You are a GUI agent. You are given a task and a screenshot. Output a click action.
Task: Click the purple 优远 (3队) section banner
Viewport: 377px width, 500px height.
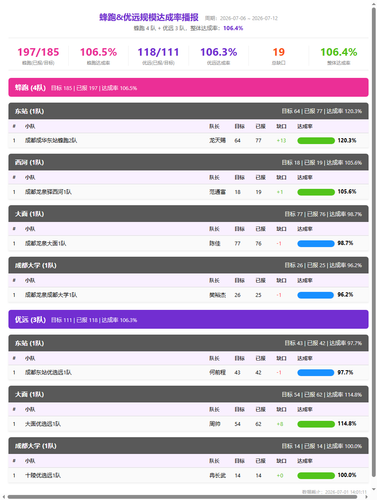[188, 319]
